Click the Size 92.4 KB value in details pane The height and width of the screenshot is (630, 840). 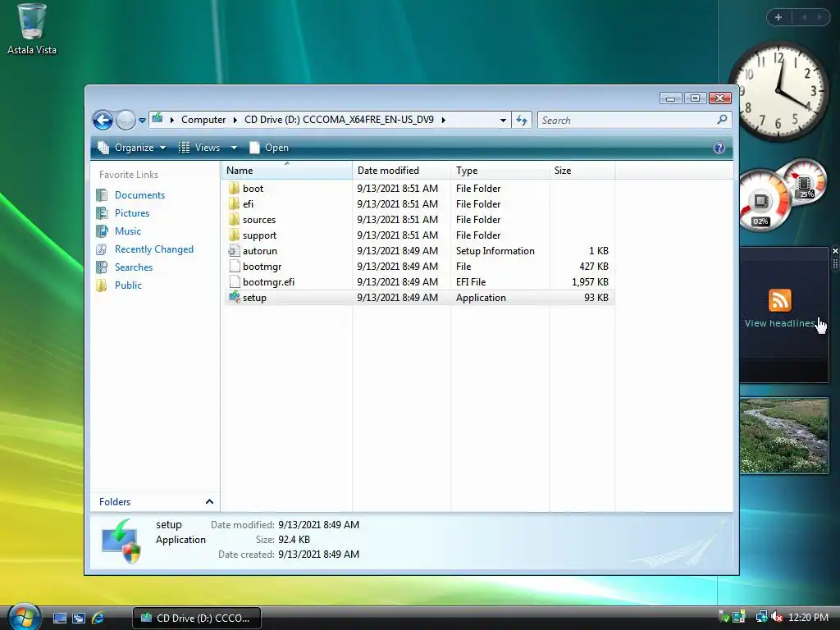[294, 540]
